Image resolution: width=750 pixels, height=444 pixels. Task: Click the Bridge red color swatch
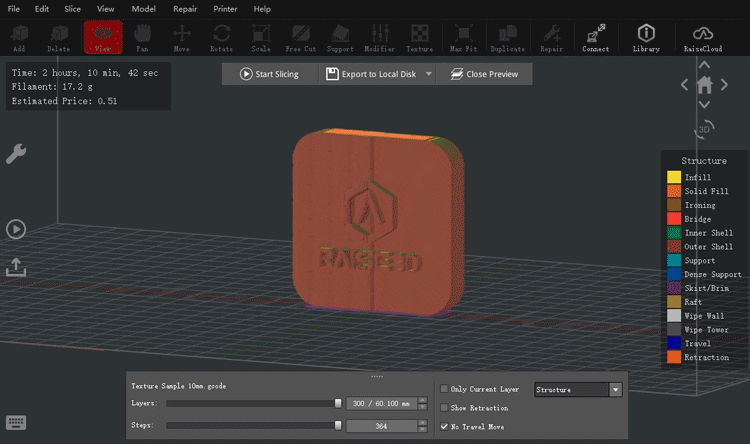click(674, 219)
